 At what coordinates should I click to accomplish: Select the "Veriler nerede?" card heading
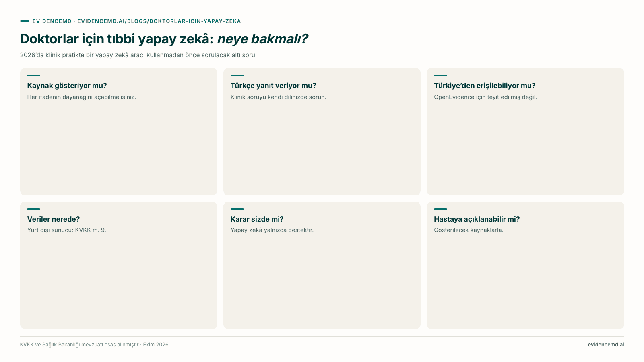point(54,219)
